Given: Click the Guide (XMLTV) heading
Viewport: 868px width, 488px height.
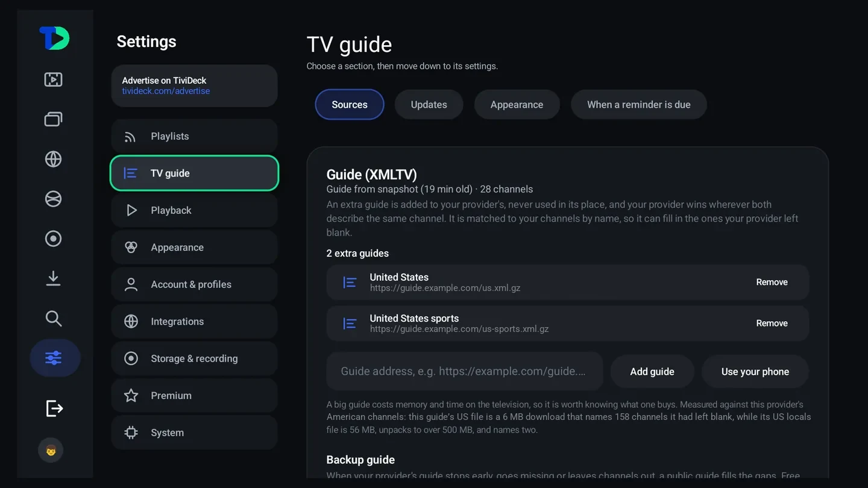Looking at the screenshot, I should [x=372, y=175].
